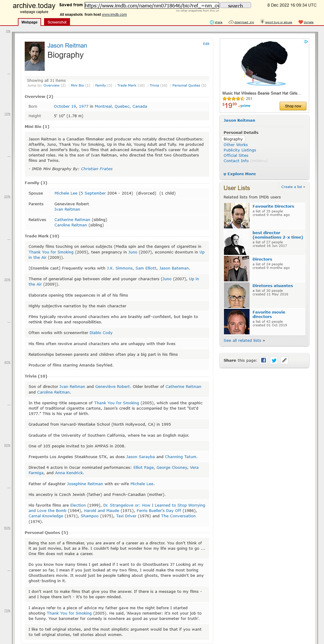Click the download .zip cloud icon
Viewport: 324px width, 644px height.
click(231, 22)
